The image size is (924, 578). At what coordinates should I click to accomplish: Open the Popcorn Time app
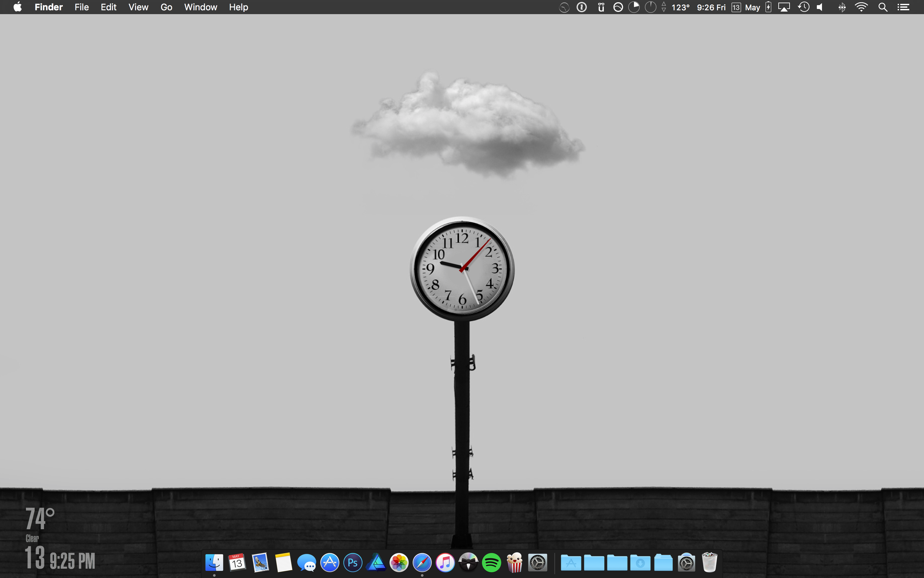(x=515, y=563)
